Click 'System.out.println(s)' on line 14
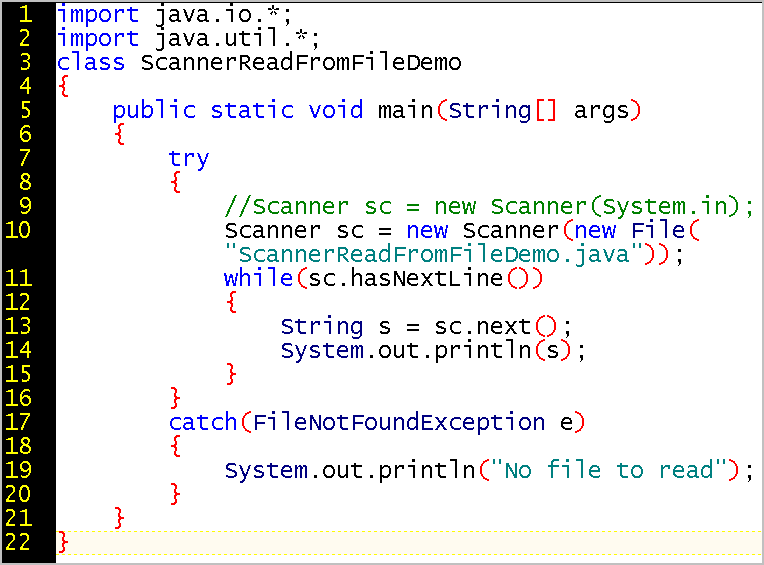764x565 pixels. click(x=426, y=350)
